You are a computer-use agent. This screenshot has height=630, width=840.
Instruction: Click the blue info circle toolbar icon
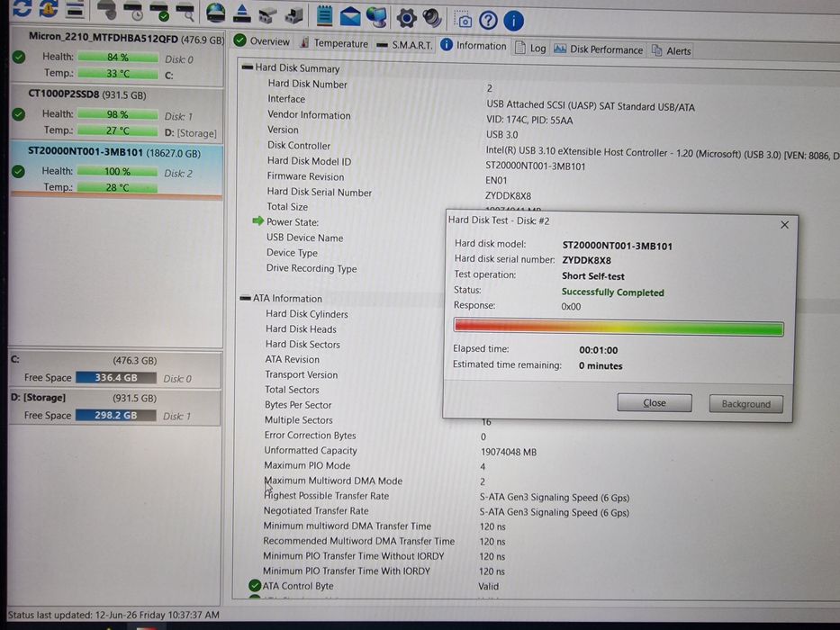coord(513,21)
